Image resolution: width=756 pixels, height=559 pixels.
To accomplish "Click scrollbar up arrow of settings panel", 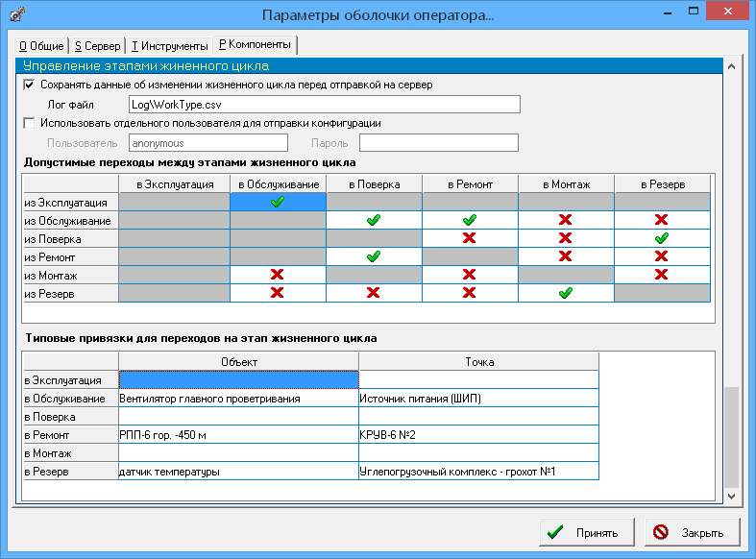I will 731,66.
